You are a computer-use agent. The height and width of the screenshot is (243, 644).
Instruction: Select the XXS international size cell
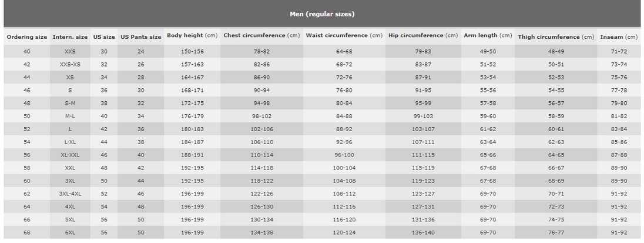click(71, 52)
